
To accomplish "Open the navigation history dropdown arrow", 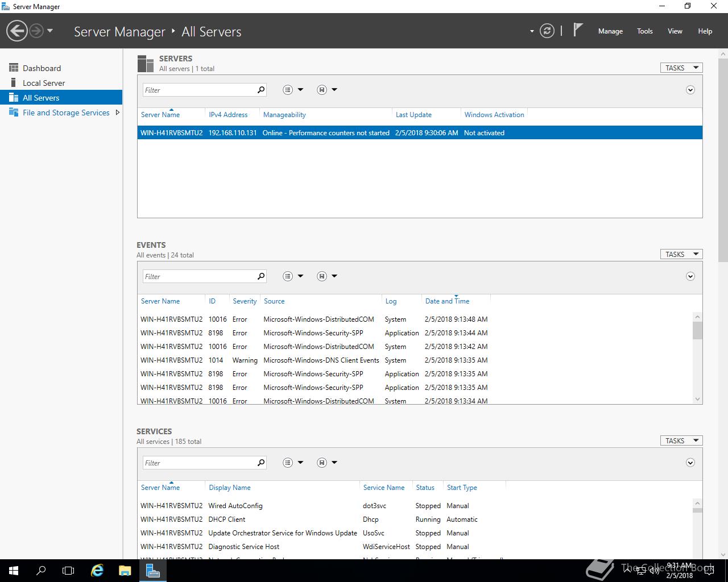I will tap(50, 31).
